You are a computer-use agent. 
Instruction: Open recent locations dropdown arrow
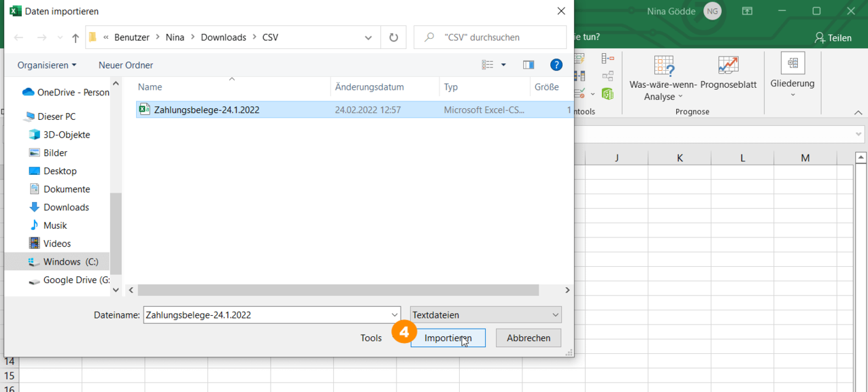tap(60, 38)
